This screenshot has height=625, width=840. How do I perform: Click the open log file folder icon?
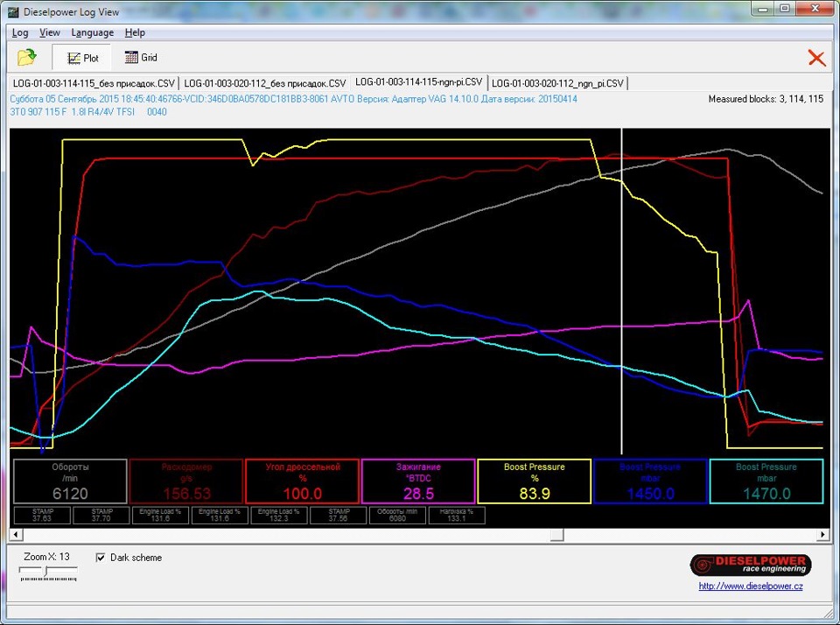point(27,58)
